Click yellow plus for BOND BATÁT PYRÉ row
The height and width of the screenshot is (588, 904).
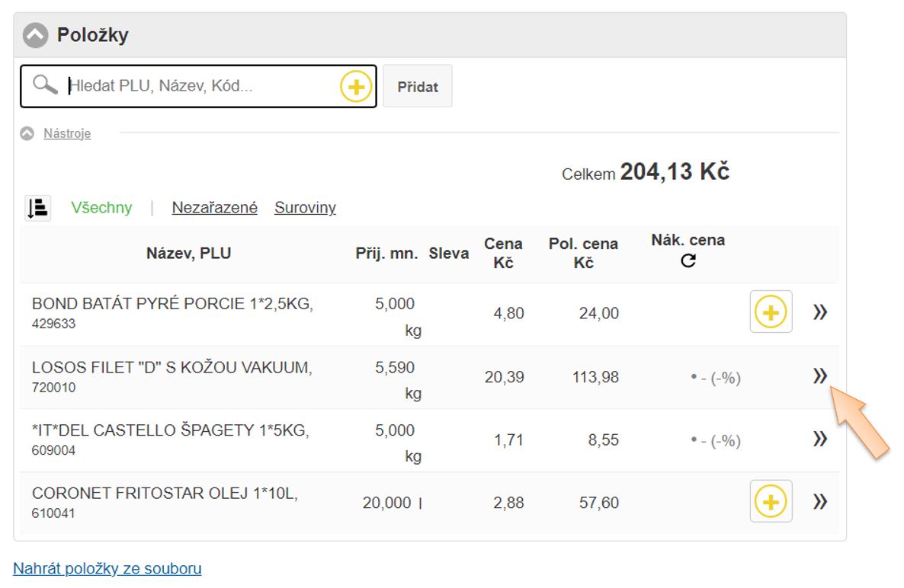pyautogui.click(x=771, y=312)
